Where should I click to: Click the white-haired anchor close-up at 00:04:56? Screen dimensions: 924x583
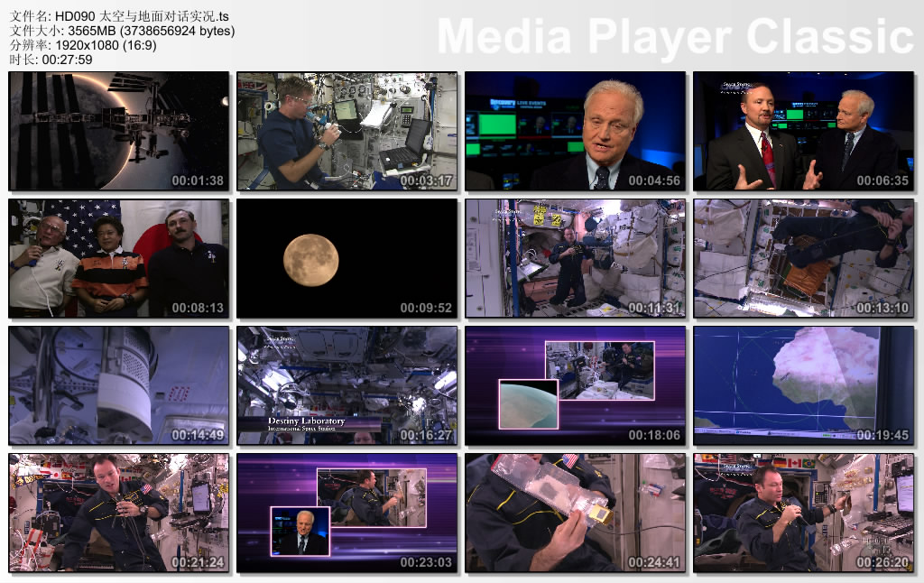576,132
